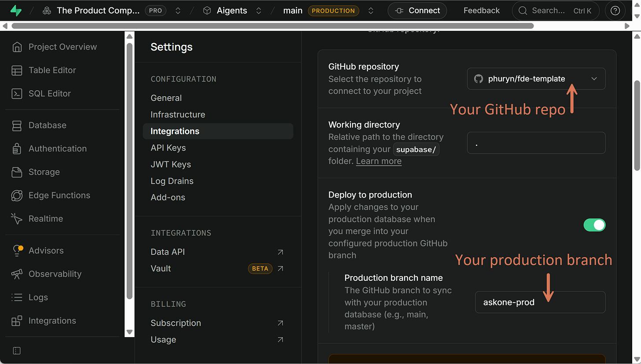Click the left sidebar vertical scrollbar thumb
Screen dimensions: 641x364
pyautogui.click(x=129, y=172)
